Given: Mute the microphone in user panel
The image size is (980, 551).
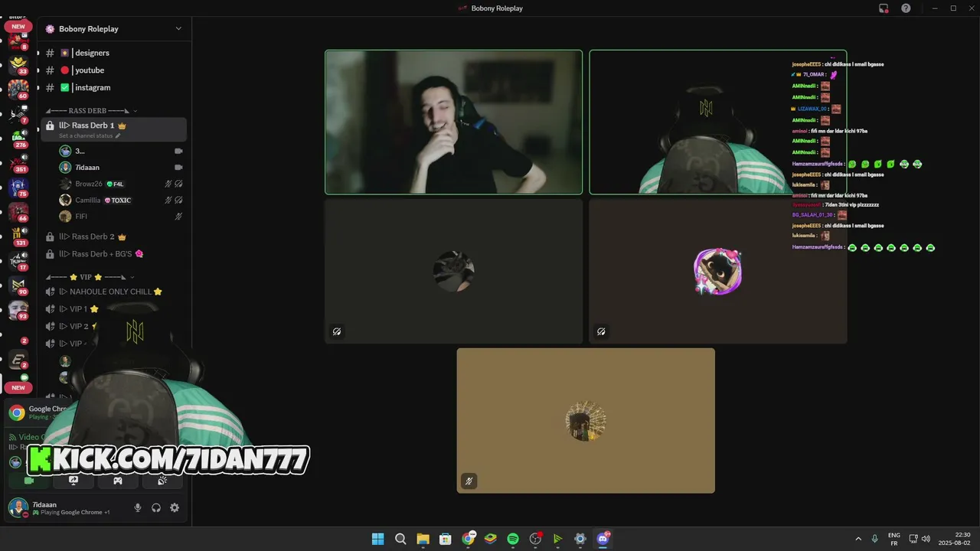Looking at the screenshot, I should coord(138,507).
